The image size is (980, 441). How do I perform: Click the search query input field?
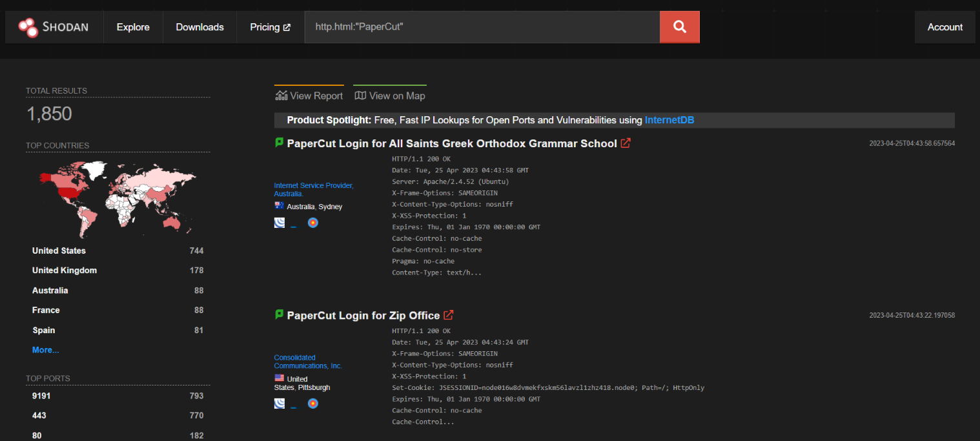pyautogui.click(x=482, y=27)
